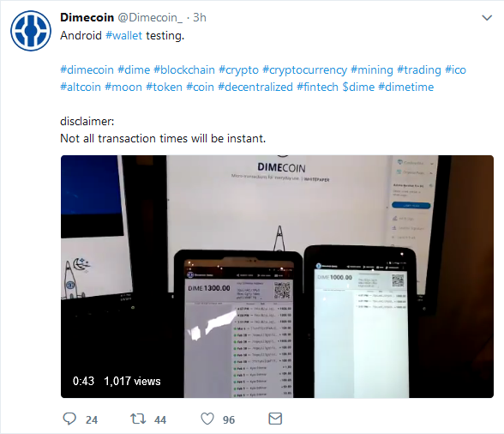Screen dimensions: 504x434
Task: Open the 3h timestamp link
Action: click(x=200, y=17)
